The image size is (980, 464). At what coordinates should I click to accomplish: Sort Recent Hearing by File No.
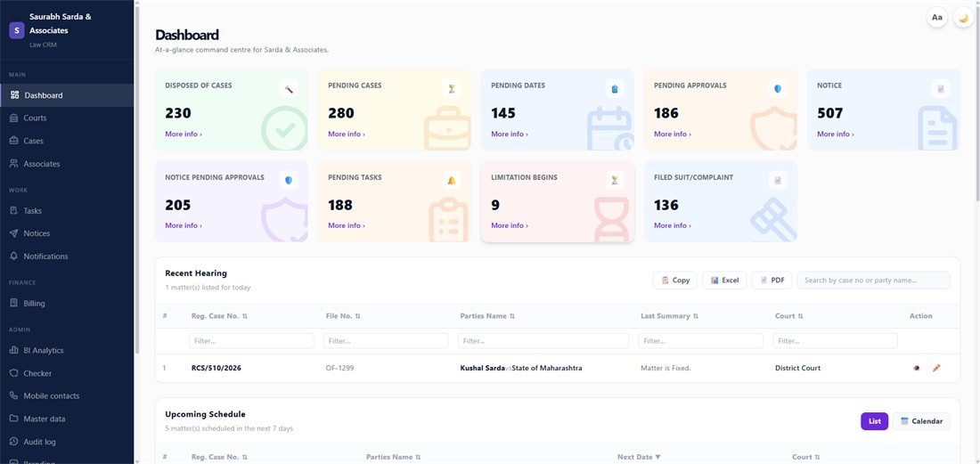343,316
